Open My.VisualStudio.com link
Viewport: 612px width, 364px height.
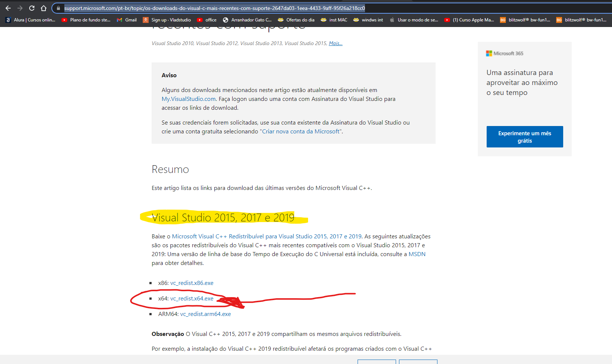point(189,99)
